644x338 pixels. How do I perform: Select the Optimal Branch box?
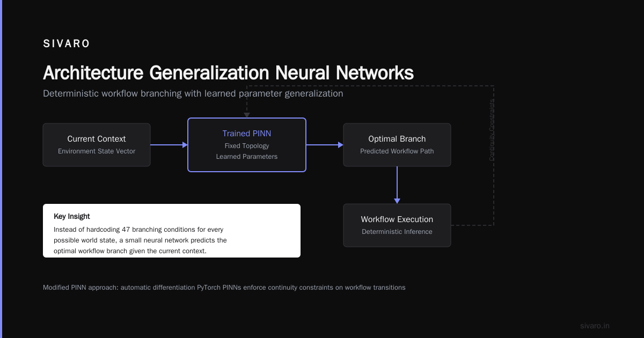[397, 145]
